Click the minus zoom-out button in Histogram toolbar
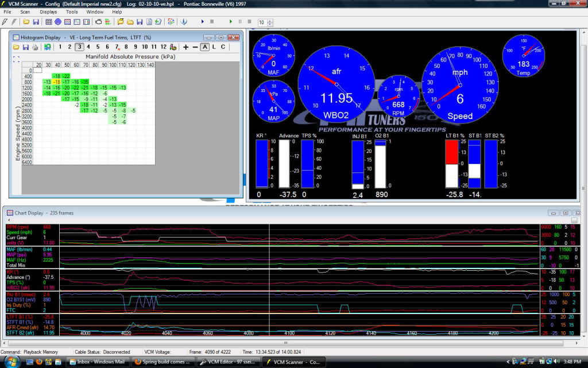The height and width of the screenshot is (368, 588). (195, 47)
